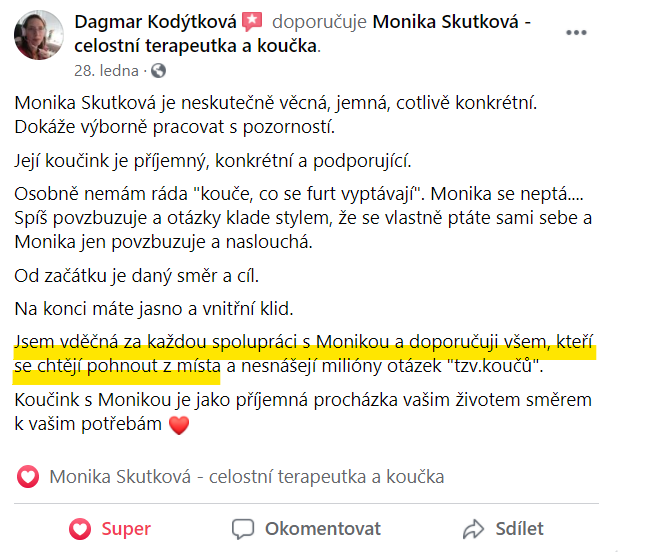Click the Super reaction label
Image resolution: width=672 pixels, height=552 pixels.
126,529
